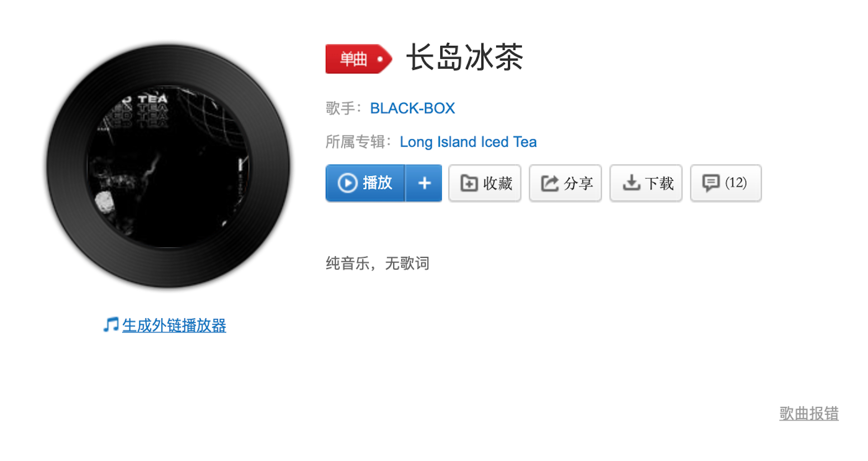Open album Long Island Iced Tea
The width and height of the screenshot is (868, 461).
pyautogui.click(x=468, y=142)
